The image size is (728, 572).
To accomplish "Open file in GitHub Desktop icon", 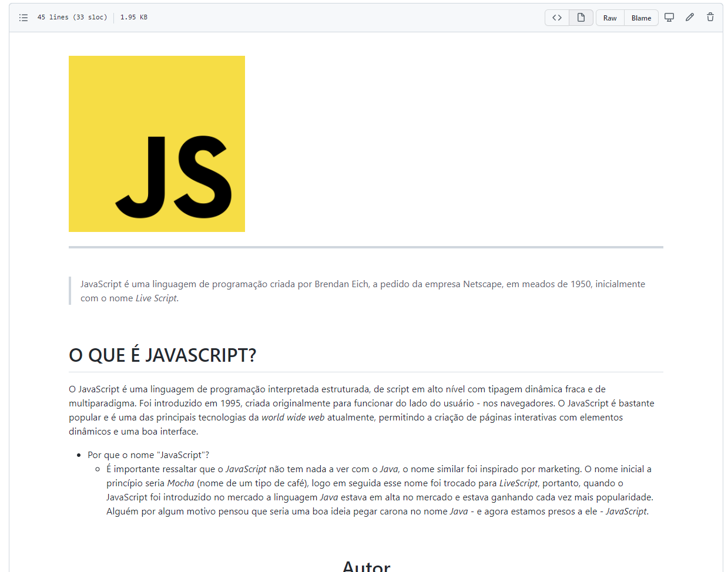I will click(x=669, y=17).
